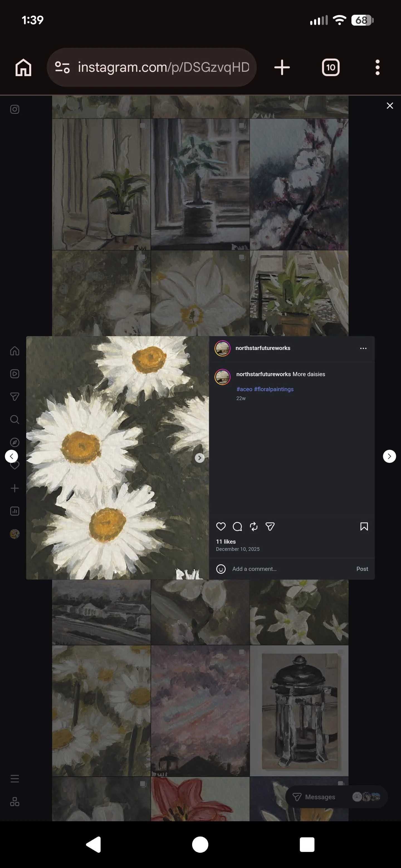Like the More daisies post
The image size is (401, 868).
pos(221,526)
